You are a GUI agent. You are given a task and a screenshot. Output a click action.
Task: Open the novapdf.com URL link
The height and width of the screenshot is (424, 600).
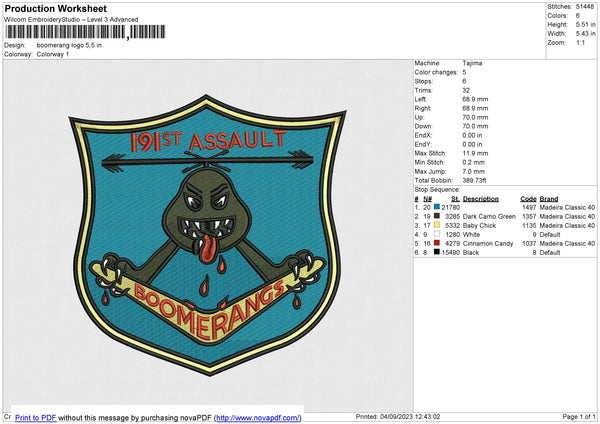tap(258, 417)
